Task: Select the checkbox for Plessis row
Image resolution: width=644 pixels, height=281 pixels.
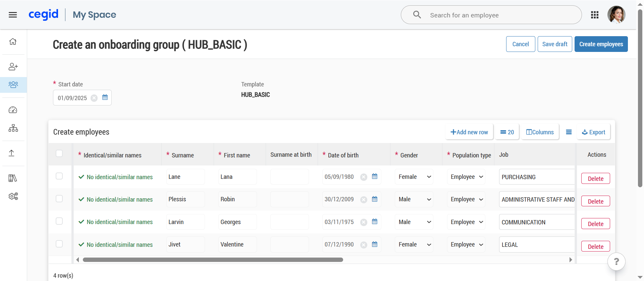Action: click(x=59, y=199)
